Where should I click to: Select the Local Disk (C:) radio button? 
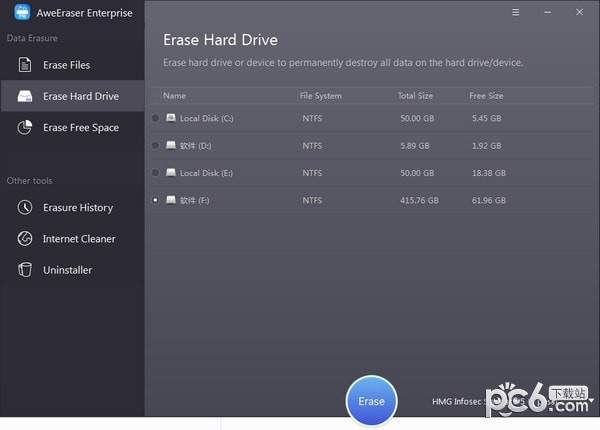[x=155, y=118]
